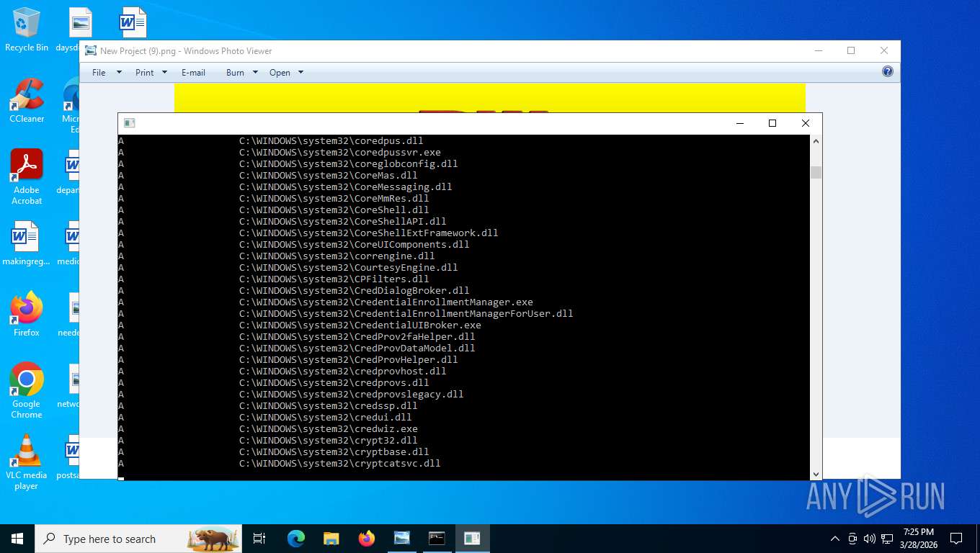Click the CPFilters.dll line
This screenshot has width=980, height=553.
pos(334,279)
